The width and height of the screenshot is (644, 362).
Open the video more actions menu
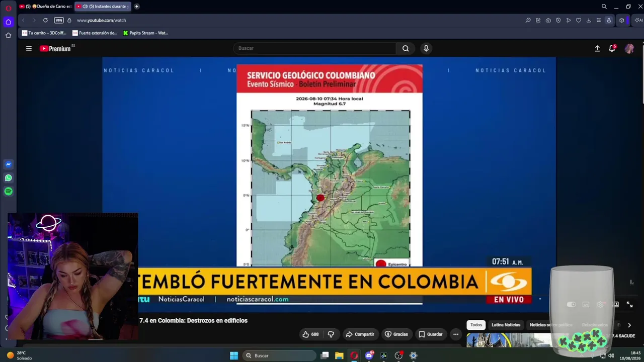point(456,334)
